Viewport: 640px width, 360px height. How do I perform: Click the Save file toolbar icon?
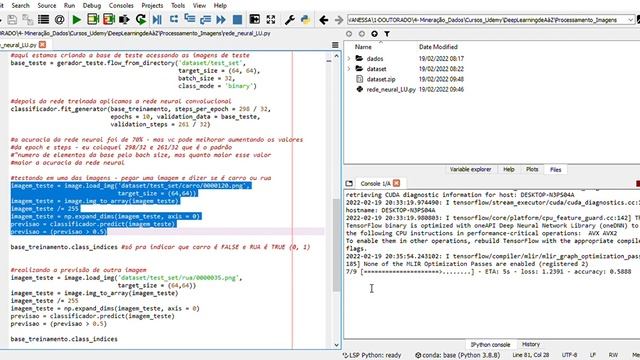12,20
